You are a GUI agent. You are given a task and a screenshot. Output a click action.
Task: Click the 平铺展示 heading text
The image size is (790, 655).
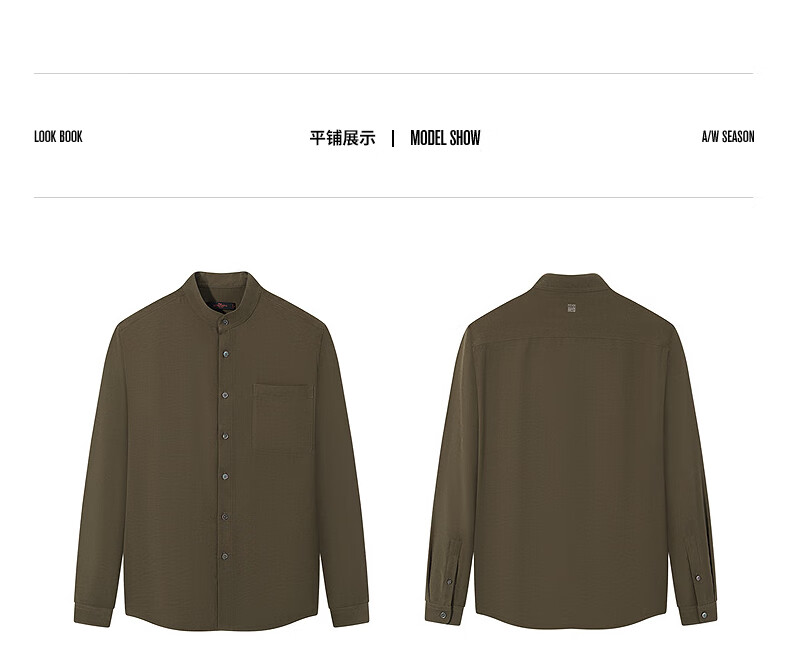(x=343, y=138)
